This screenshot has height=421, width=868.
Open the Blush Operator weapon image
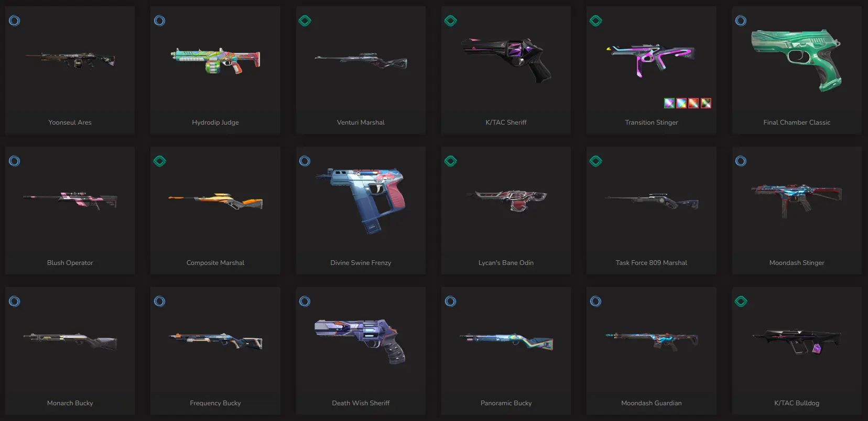click(x=70, y=200)
